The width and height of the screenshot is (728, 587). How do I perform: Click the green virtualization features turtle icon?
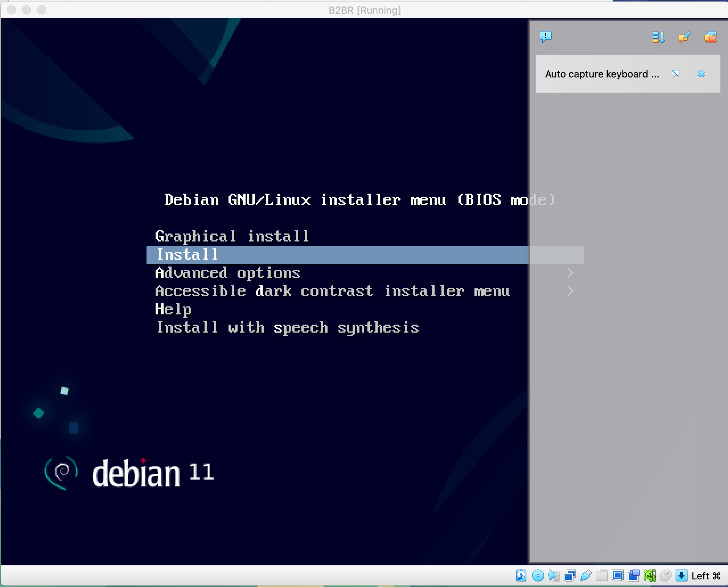click(649, 575)
